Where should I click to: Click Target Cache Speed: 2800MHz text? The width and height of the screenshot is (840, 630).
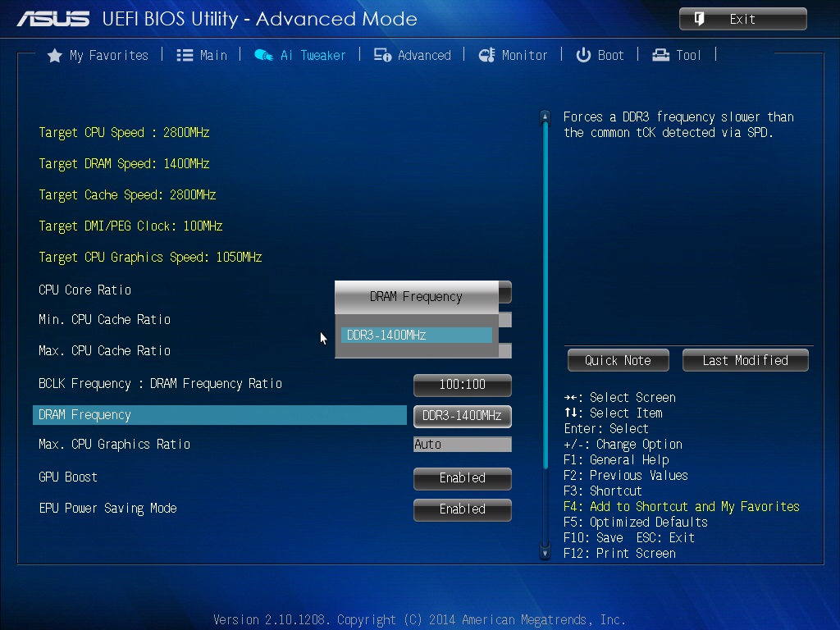(x=127, y=195)
